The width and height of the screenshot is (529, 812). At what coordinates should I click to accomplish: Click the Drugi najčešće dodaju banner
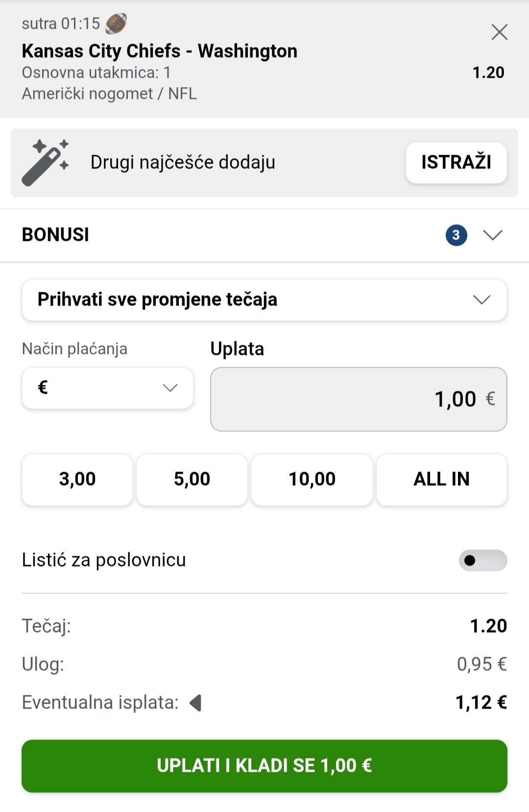183,163
